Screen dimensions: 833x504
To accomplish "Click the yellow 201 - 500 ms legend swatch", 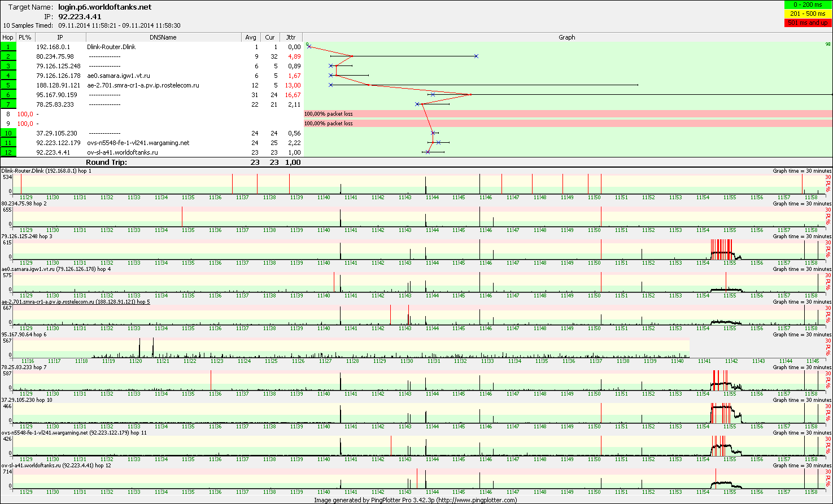I will click(x=807, y=14).
